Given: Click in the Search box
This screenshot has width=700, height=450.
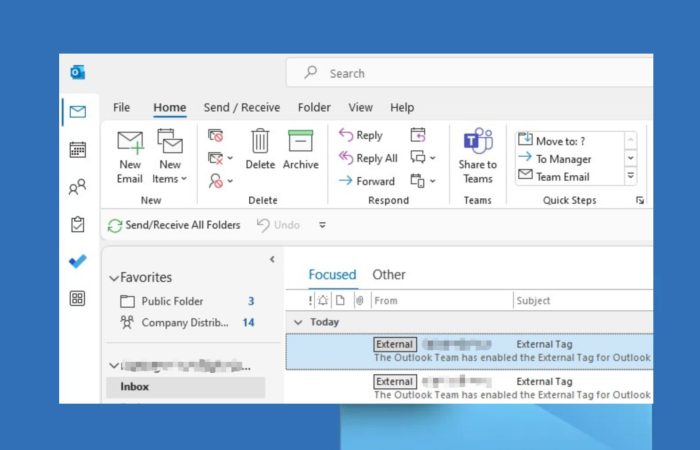Looking at the screenshot, I should [x=470, y=73].
